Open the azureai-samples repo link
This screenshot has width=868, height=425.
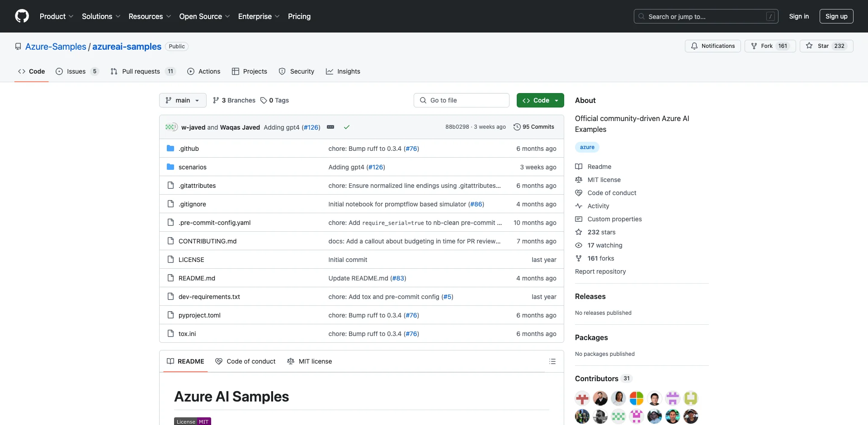point(127,47)
